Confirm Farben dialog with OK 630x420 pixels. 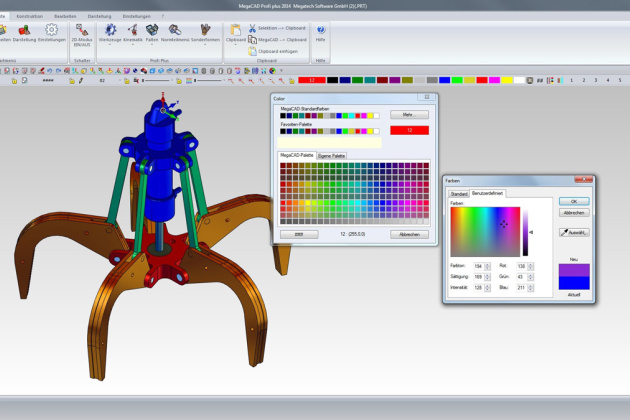pyautogui.click(x=573, y=201)
